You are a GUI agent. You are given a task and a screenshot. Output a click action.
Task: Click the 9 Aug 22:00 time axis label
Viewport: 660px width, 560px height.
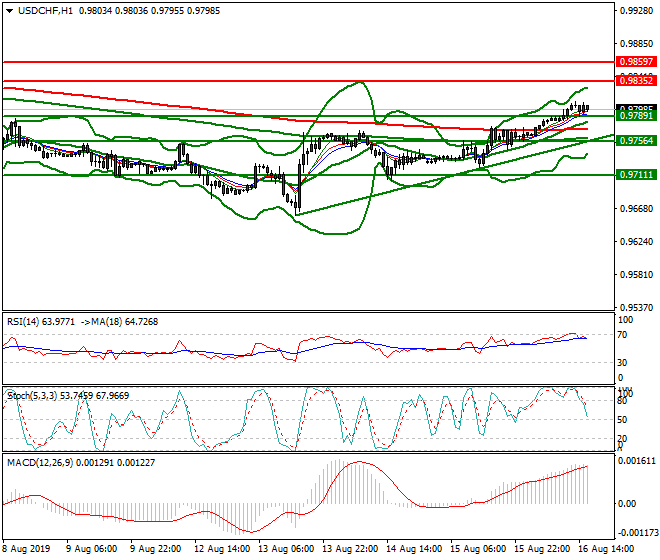pos(156,549)
